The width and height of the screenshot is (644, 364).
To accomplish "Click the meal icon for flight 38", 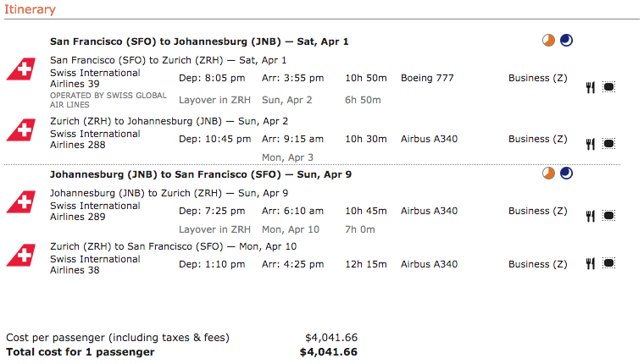I will point(591,263).
